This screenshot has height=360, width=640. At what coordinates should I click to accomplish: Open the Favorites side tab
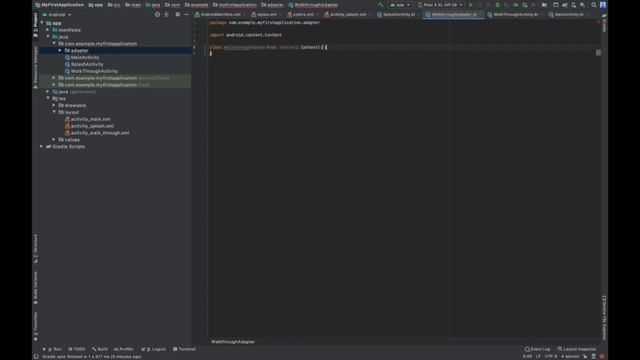point(36,326)
